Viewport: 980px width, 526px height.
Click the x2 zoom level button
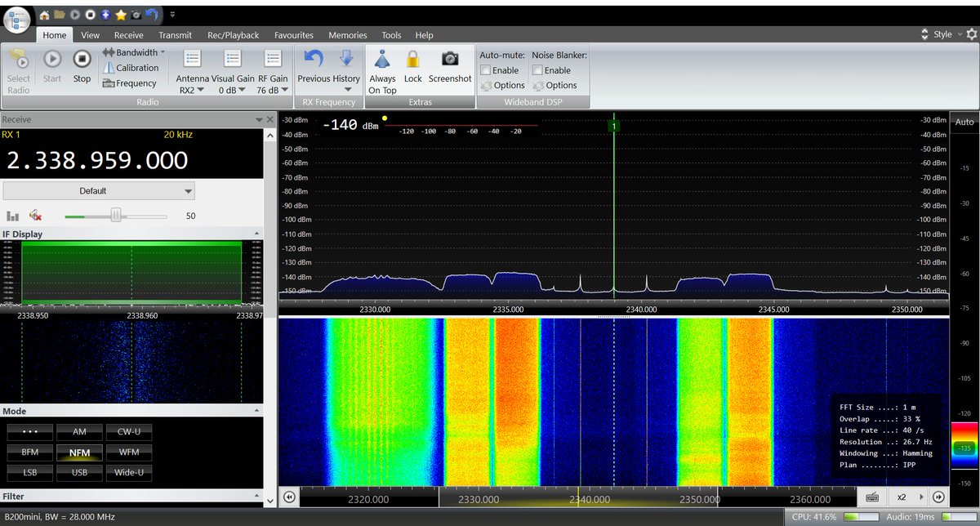(902, 497)
